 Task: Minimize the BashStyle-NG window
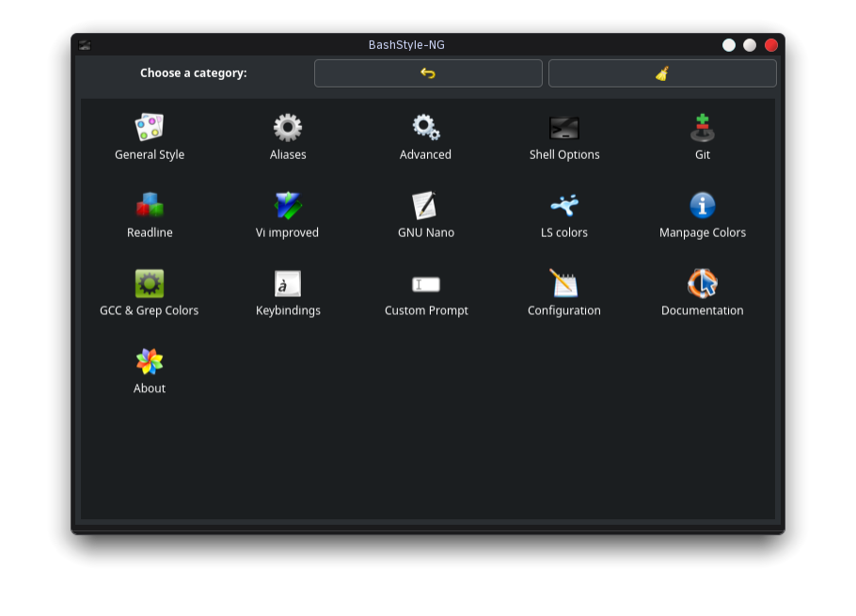point(729,45)
